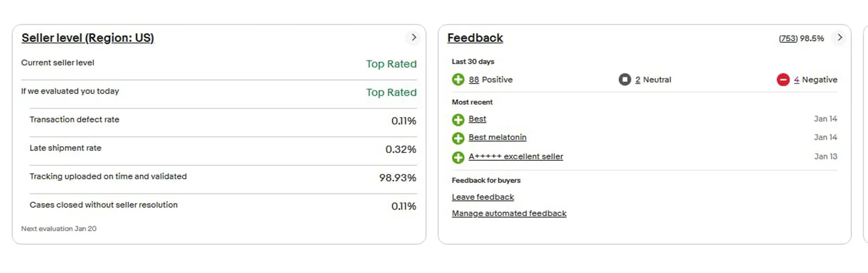Click the gray neutral feedback icon
Viewport: 868px width, 273px height.
point(624,80)
